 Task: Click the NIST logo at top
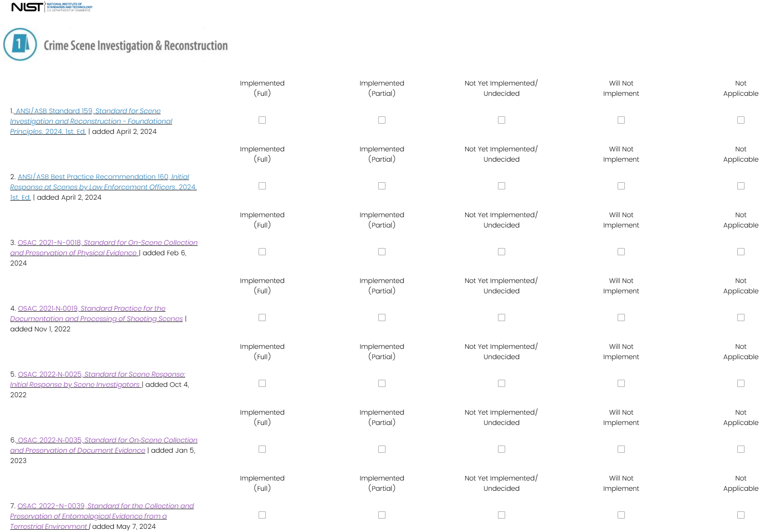pyautogui.click(x=51, y=7)
